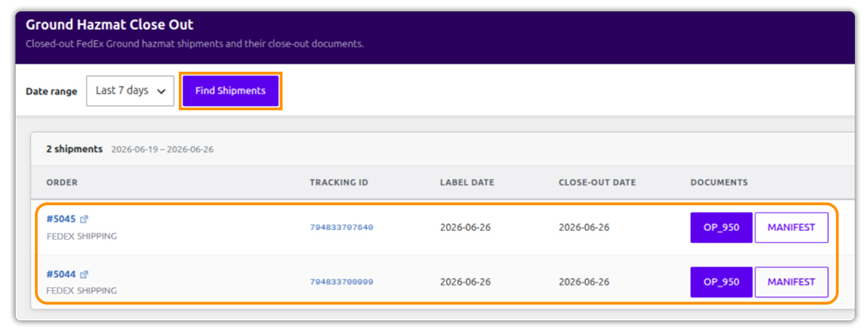The image size is (868, 330).
Task: Click the TRACKING ID column header
Action: coord(339,182)
